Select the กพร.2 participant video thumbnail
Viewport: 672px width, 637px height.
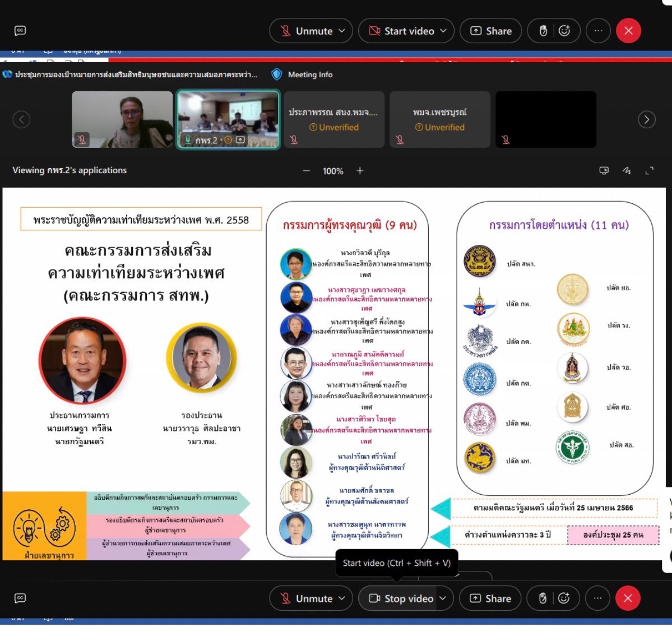point(228,119)
